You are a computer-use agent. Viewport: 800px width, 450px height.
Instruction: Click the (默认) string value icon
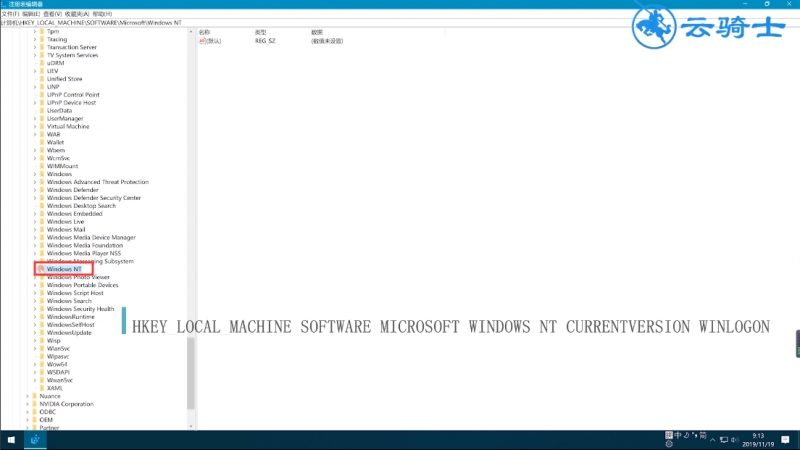coord(202,41)
